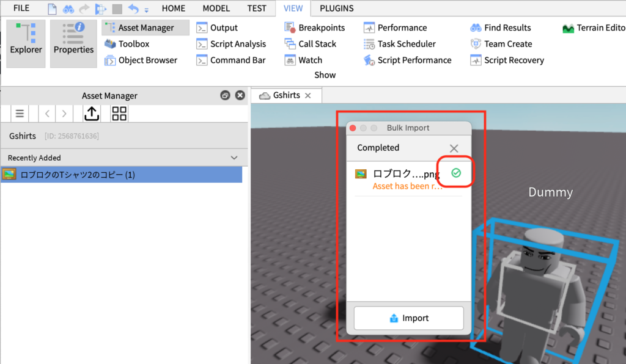Switch to the MODEL ribbon tab
The image size is (626, 364).
216,8
